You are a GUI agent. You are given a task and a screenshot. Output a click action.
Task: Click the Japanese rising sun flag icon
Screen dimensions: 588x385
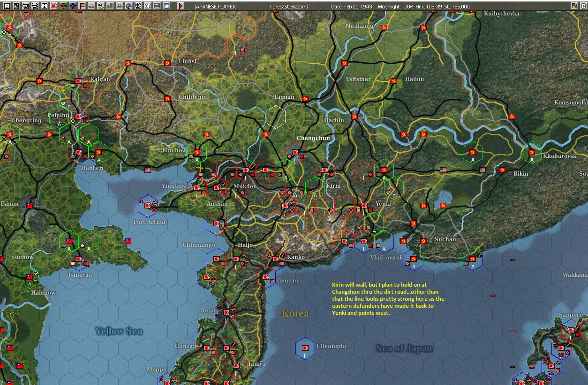point(53,6)
